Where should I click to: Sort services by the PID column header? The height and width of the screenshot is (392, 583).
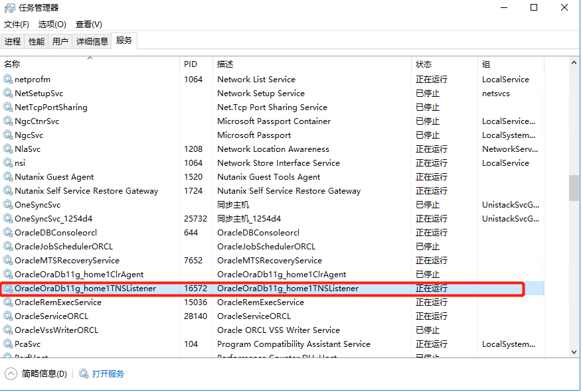click(x=197, y=64)
